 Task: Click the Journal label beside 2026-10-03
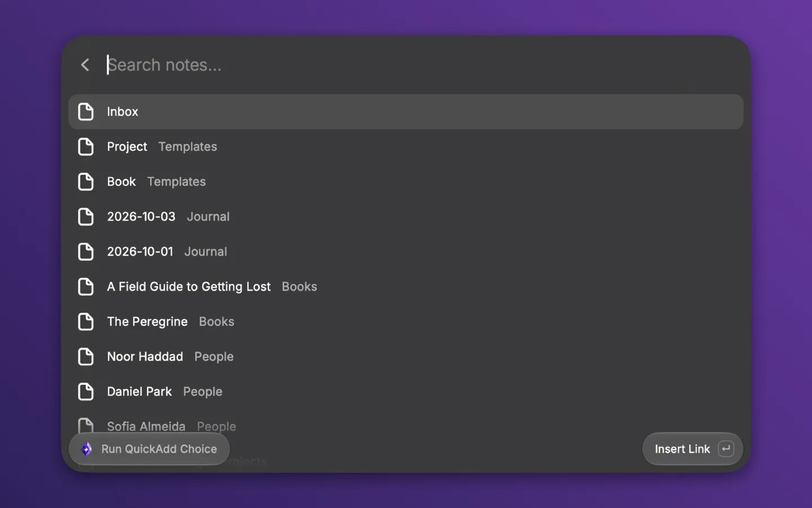pyautogui.click(x=208, y=217)
